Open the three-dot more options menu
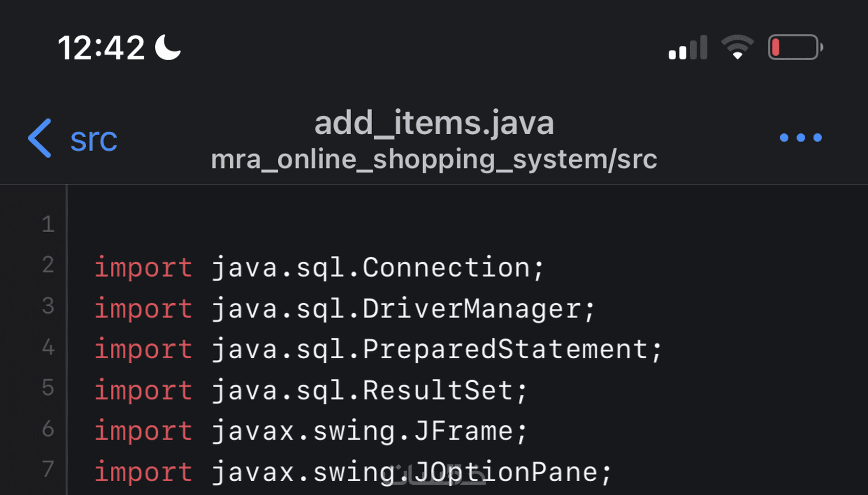Viewport: 868px width, 495px height. click(x=800, y=138)
